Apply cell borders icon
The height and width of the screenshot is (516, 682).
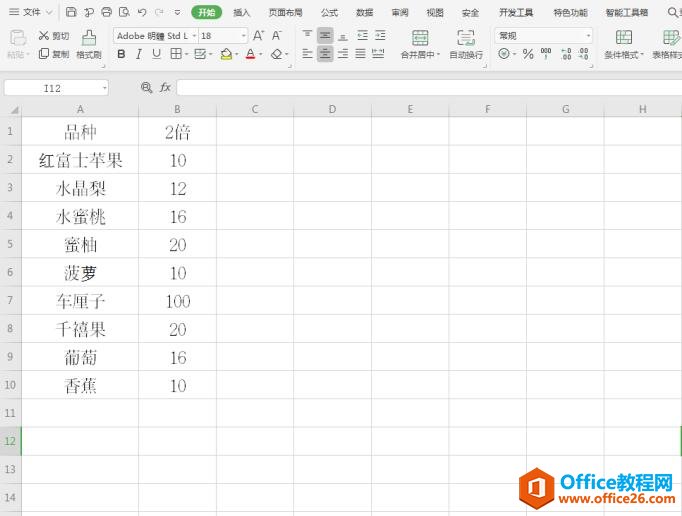point(176,54)
